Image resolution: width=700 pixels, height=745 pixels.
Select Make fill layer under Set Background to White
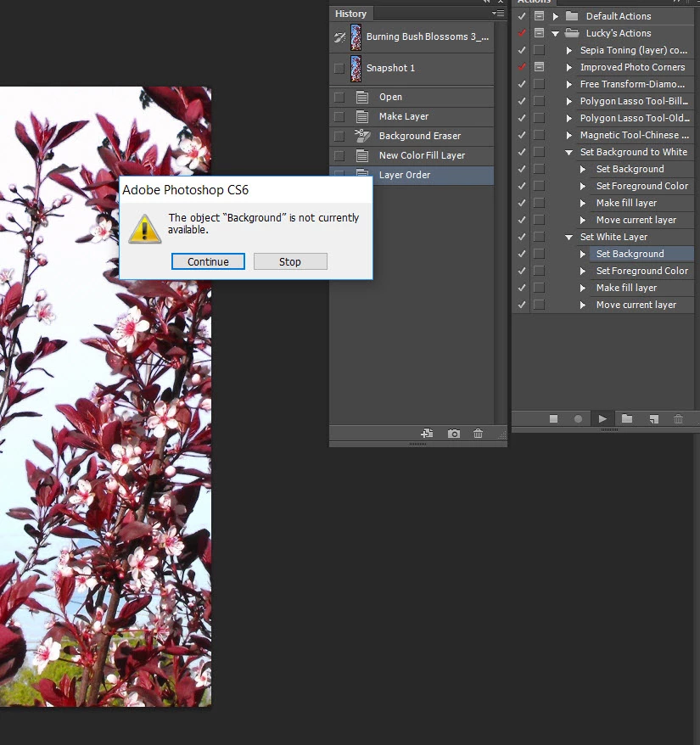(627, 203)
